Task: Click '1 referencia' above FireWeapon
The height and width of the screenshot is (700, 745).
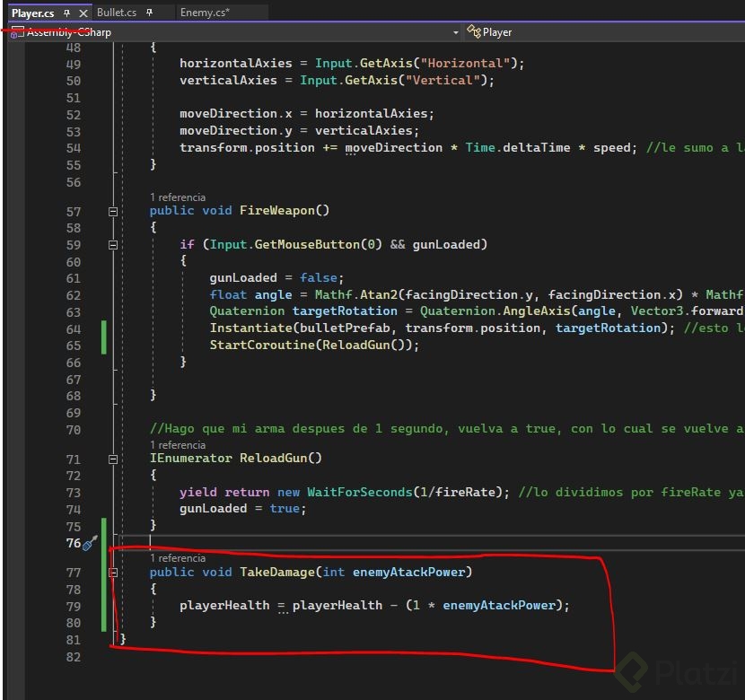Action: tap(178, 197)
